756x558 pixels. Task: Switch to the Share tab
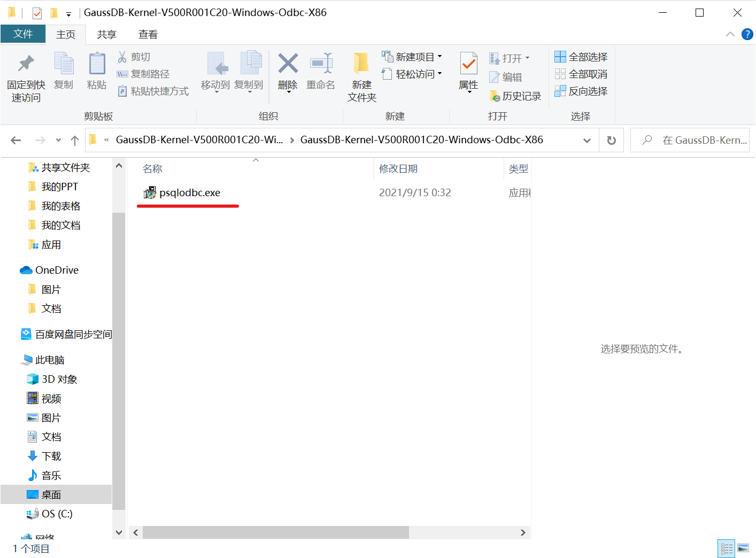(x=106, y=35)
